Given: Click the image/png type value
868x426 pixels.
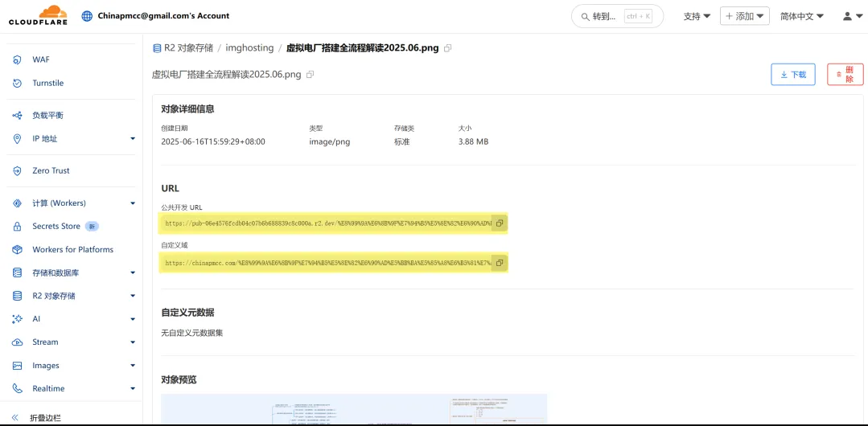Looking at the screenshot, I should (329, 141).
